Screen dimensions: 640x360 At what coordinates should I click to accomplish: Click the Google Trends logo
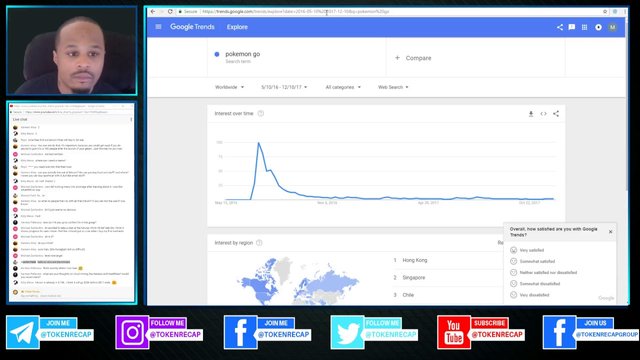click(x=192, y=27)
